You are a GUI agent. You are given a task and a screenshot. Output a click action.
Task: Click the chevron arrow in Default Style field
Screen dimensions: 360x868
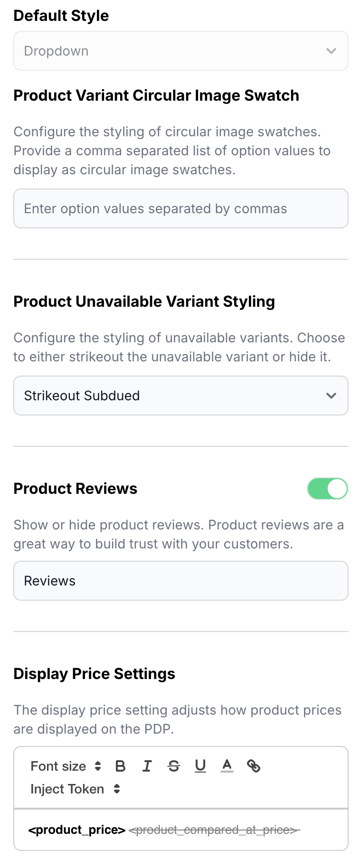coord(331,51)
